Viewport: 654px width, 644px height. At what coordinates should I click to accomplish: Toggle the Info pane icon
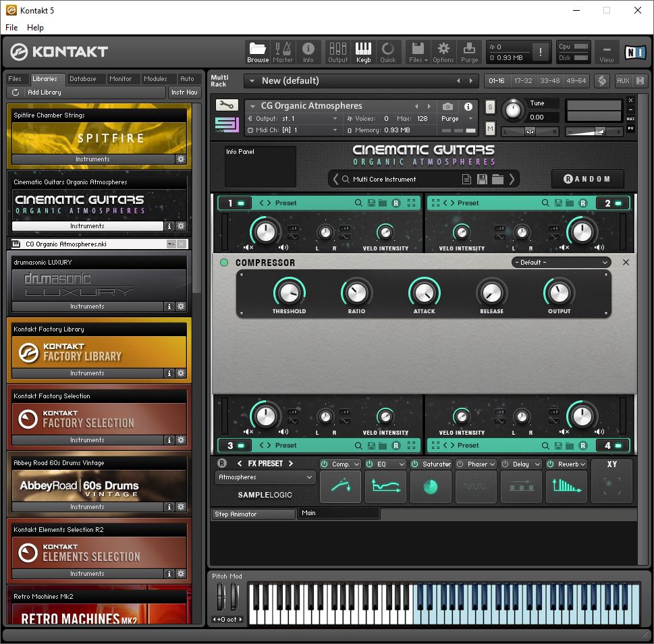pyautogui.click(x=308, y=52)
